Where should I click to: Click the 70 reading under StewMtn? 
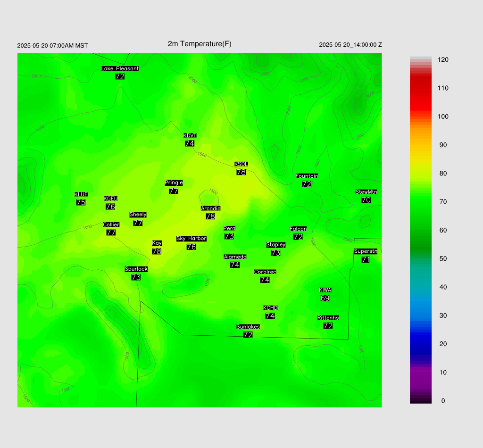pyautogui.click(x=366, y=200)
